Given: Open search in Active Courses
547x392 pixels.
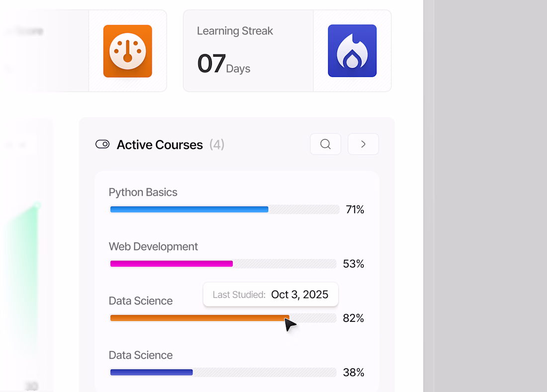Looking at the screenshot, I should pos(325,144).
